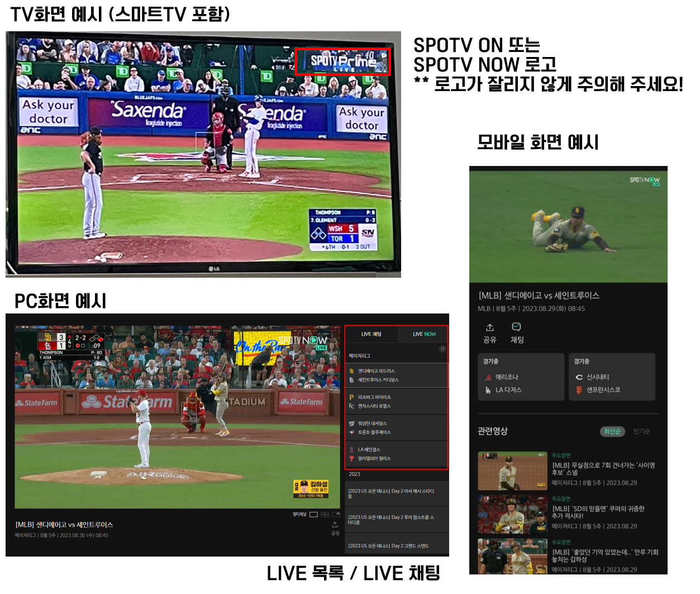Open chat via the 채팅 icon
The height and width of the screenshot is (594, 700).
point(516,327)
